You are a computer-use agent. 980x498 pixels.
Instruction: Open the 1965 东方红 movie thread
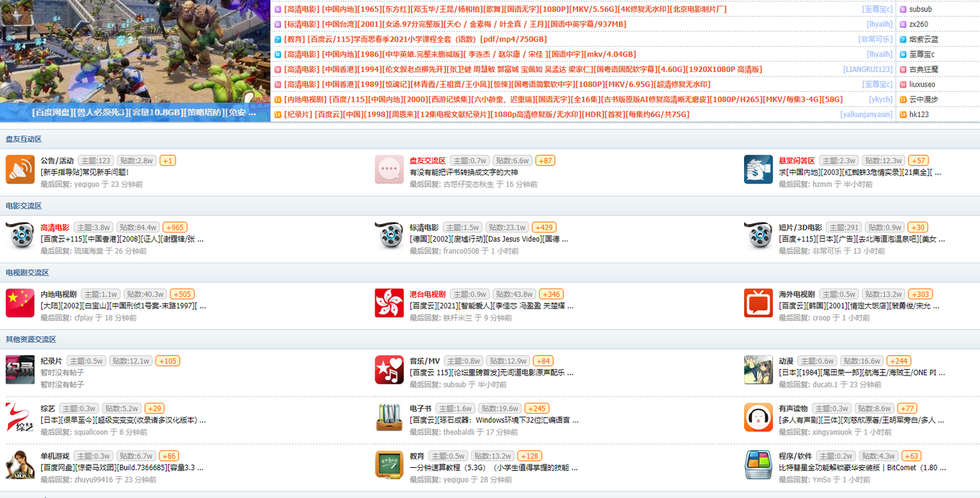tap(506, 10)
